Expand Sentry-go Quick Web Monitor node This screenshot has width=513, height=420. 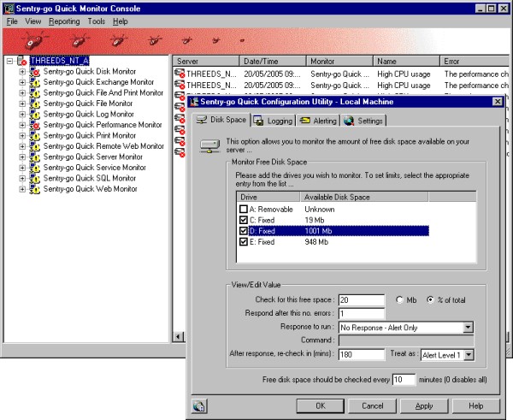pyautogui.click(x=22, y=189)
